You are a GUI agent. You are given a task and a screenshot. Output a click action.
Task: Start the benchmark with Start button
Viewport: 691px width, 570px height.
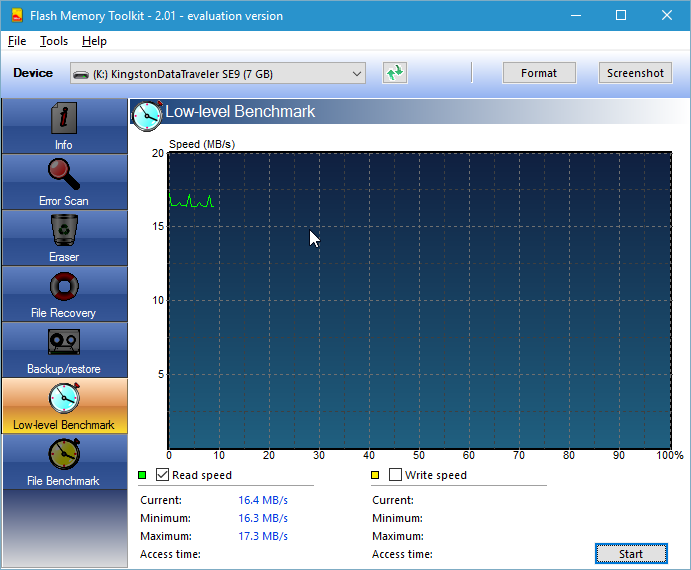(631, 554)
